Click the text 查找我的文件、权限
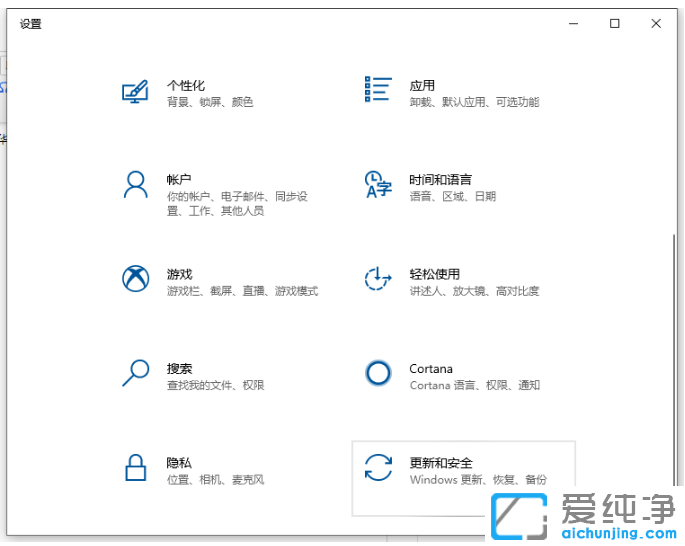Image resolution: width=685 pixels, height=546 pixels. point(216,385)
